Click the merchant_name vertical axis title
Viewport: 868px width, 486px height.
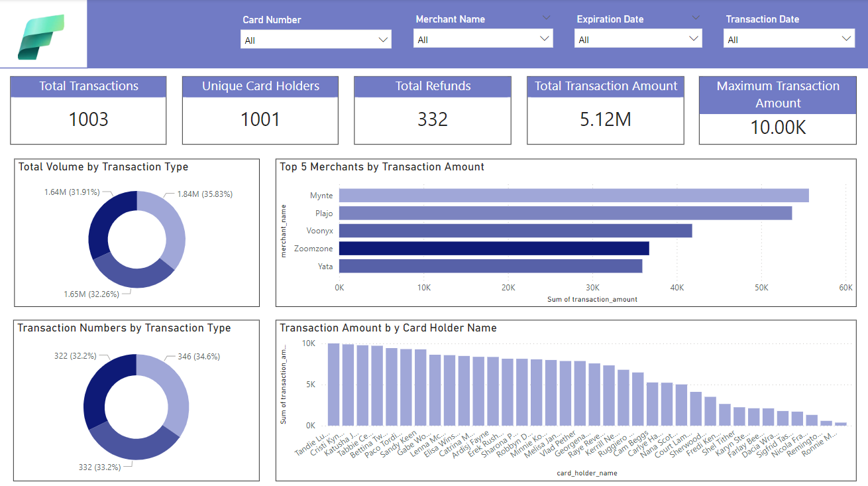pos(284,230)
